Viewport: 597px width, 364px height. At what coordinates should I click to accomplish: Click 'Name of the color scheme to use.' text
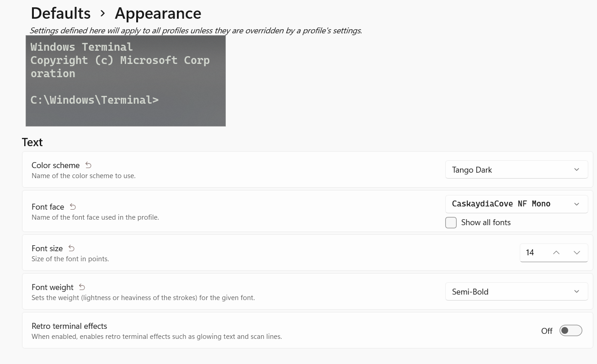click(x=84, y=176)
